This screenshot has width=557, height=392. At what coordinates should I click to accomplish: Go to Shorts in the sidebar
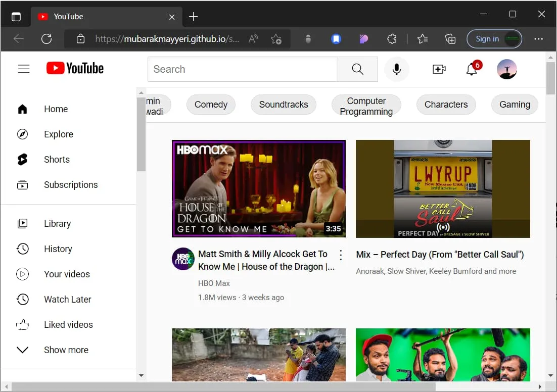point(57,160)
